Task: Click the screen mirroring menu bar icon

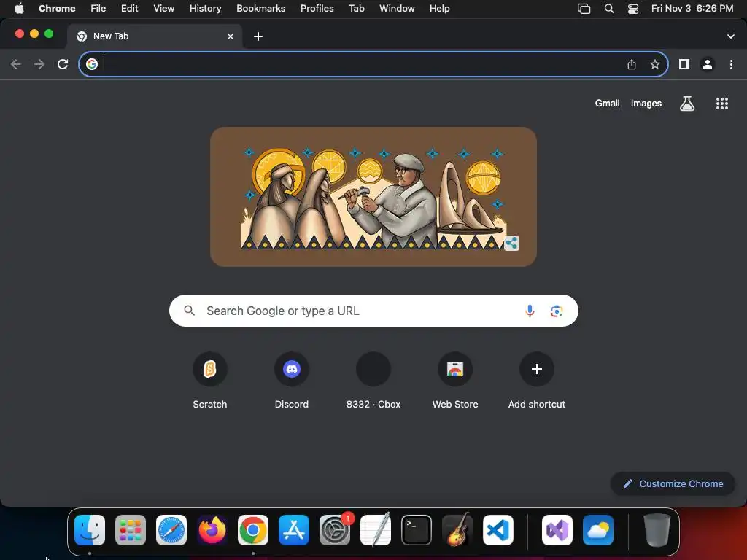Action: coord(584,9)
